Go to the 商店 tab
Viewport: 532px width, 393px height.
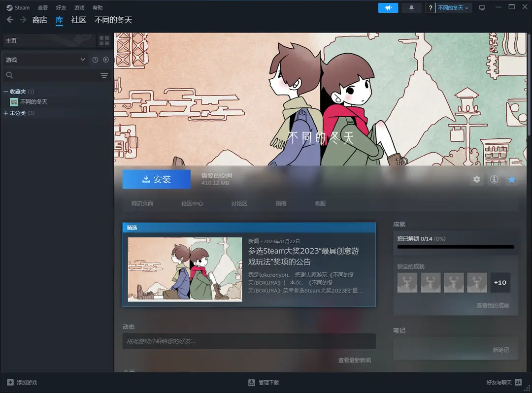[40, 20]
